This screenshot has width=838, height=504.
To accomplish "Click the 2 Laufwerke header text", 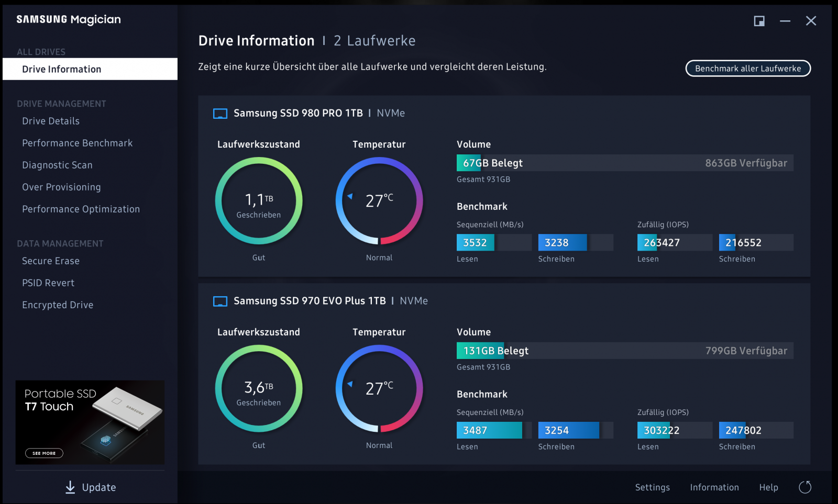I will click(x=374, y=41).
